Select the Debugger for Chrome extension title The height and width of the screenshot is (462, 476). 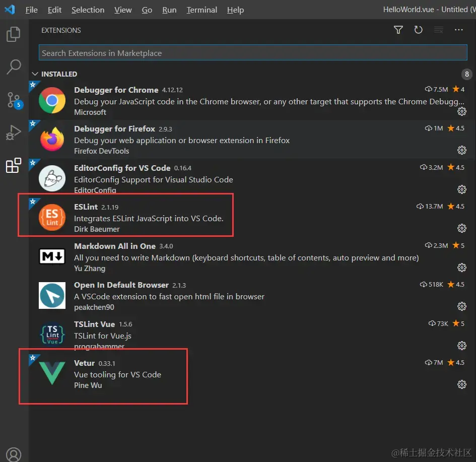116,90
